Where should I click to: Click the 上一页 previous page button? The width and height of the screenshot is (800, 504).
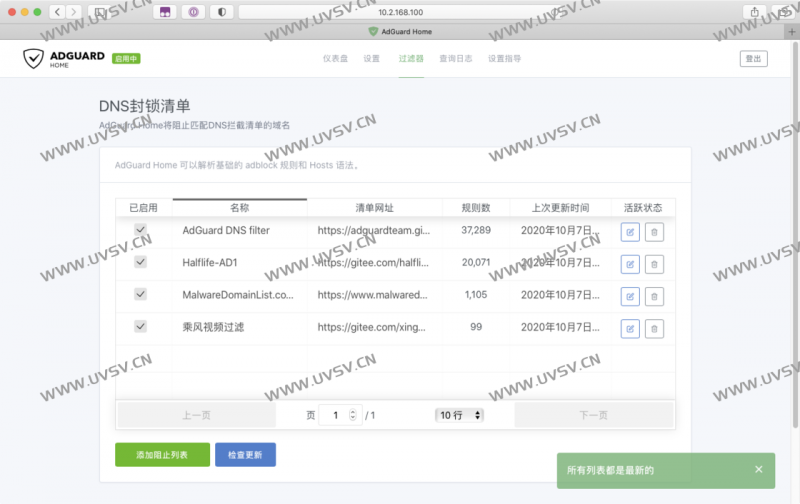click(x=196, y=415)
